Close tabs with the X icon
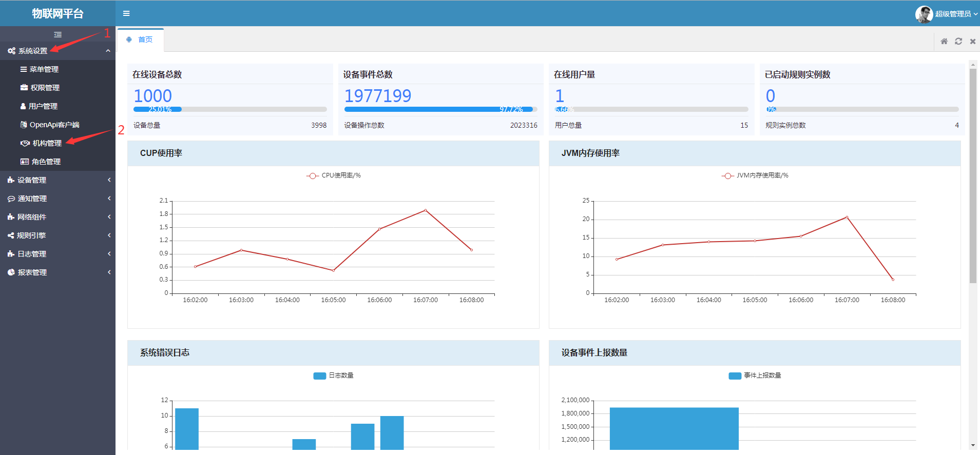Viewport: 980px width, 455px height. 972,41
